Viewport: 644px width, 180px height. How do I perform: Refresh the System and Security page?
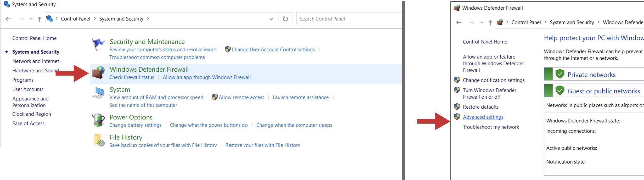(285, 19)
